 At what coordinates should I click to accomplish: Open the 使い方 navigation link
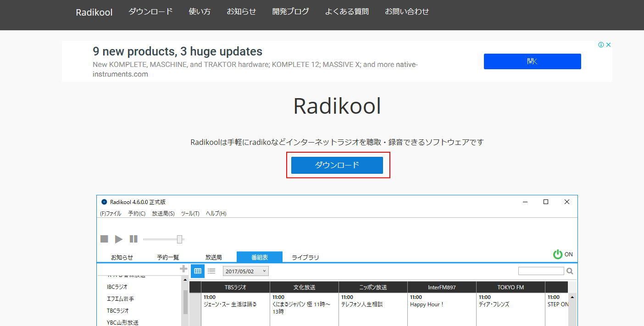200,11
